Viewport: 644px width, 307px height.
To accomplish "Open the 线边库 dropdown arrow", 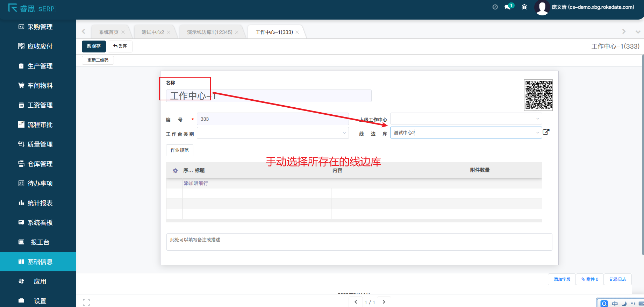I will 537,133.
